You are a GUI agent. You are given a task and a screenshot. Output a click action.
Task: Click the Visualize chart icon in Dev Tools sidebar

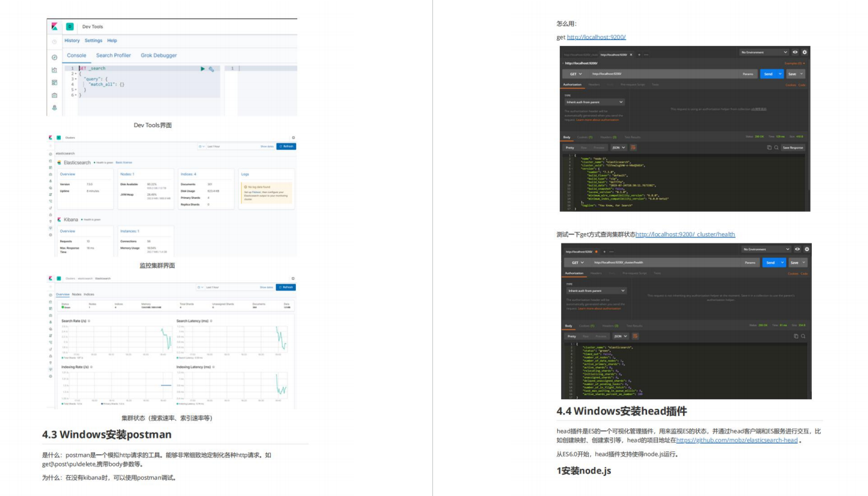click(x=54, y=70)
